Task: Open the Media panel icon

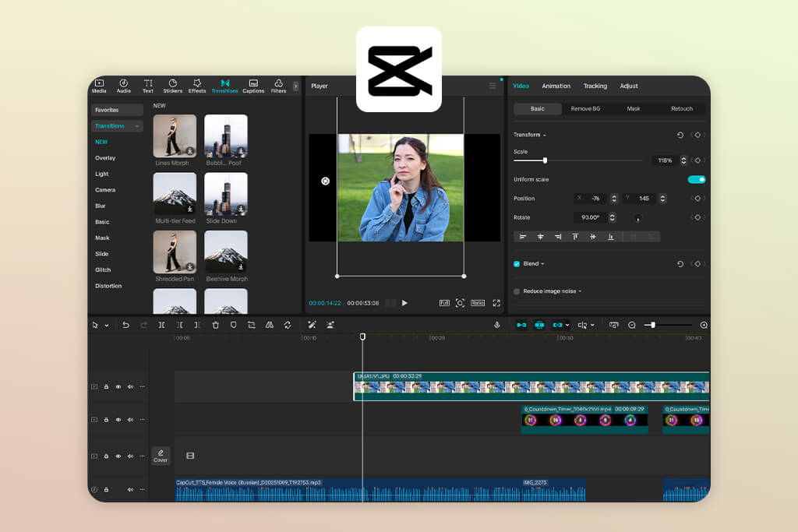Action: click(99, 86)
